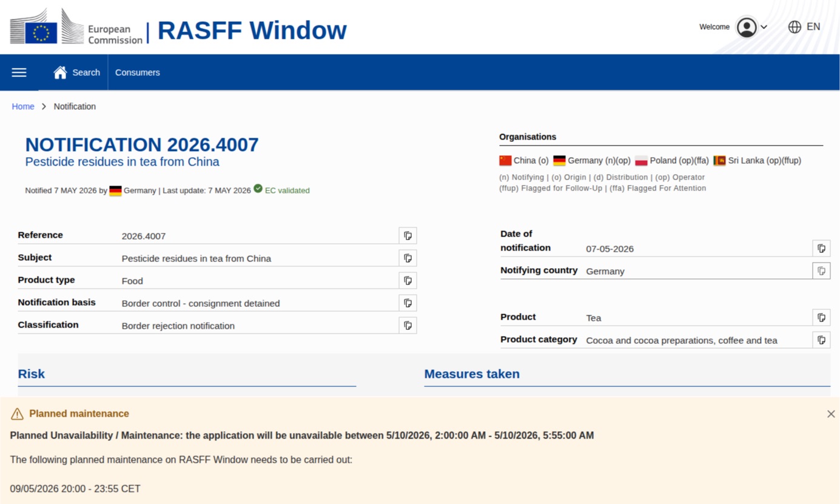Go to the Search menu item

[x=86, y=73]
